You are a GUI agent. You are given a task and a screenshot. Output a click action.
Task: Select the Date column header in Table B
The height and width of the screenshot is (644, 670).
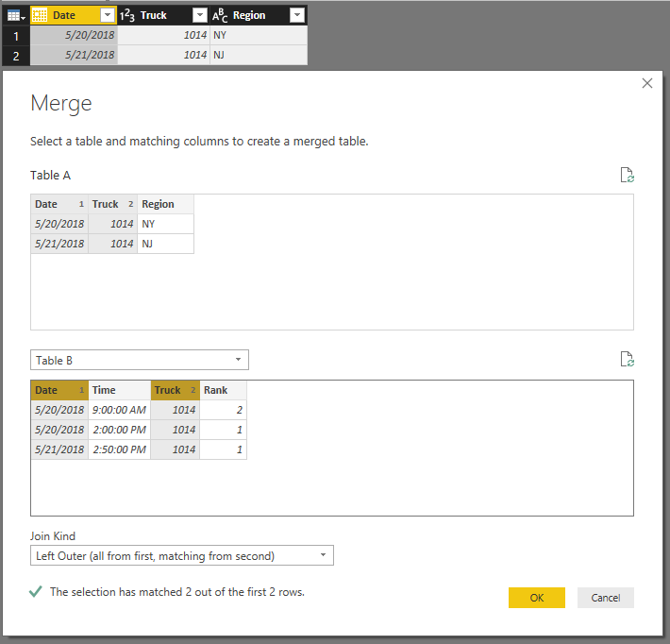(59, 390)
